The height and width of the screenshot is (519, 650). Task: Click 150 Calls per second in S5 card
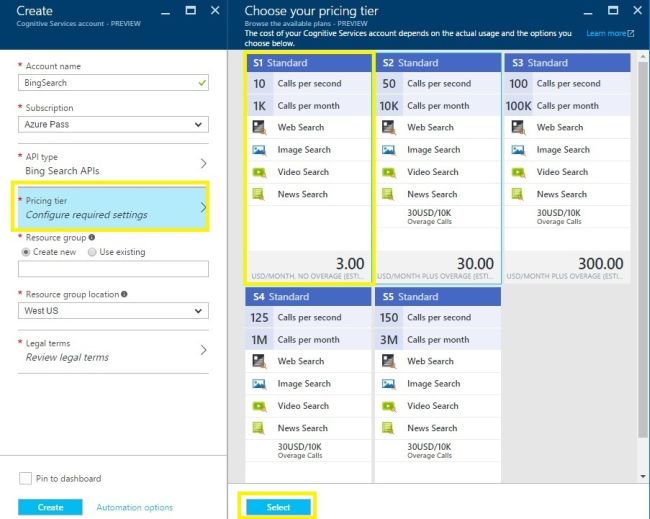[x=438, y=318]
